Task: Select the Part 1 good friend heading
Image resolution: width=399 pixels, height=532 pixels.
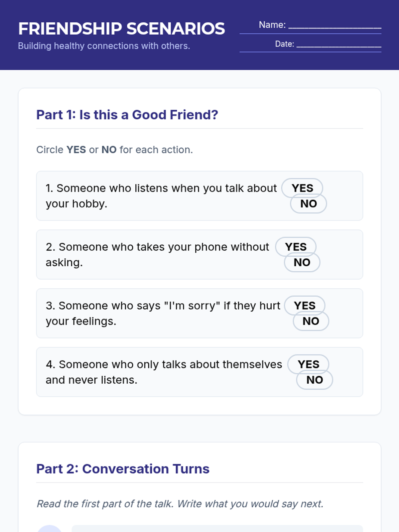Action: point(127,115)
